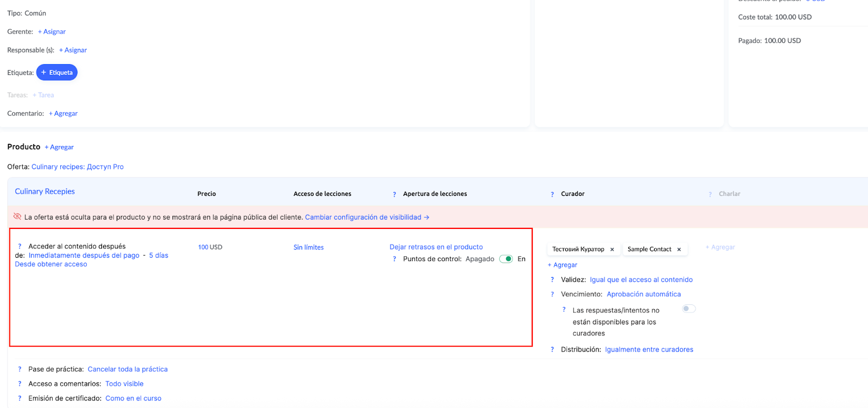Assign a Gerente via Asignar link
This screenshot has width=868, height=408.
pos(52,31)
